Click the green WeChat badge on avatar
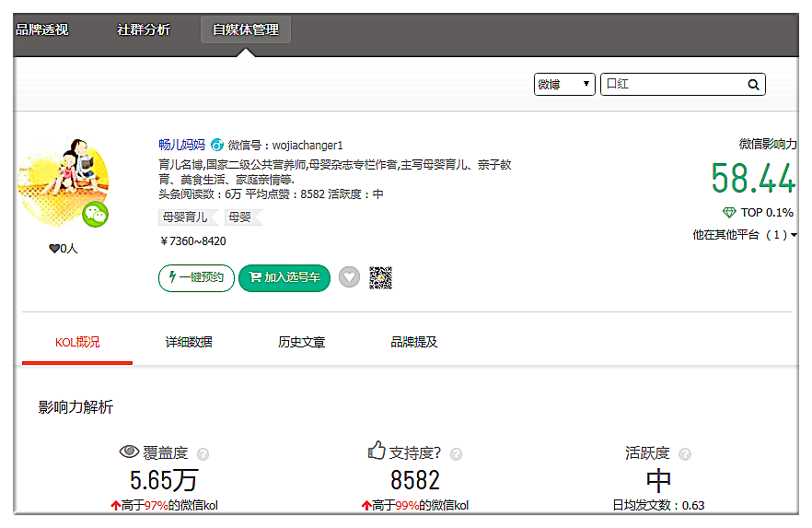 [96, 215]
